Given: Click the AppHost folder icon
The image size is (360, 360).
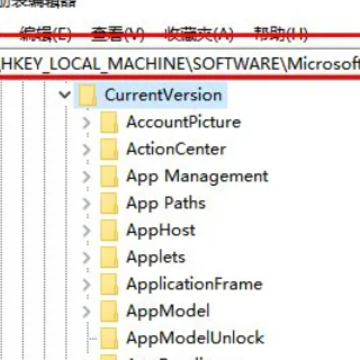Looking at the screenshot, I should pos(109,230).
